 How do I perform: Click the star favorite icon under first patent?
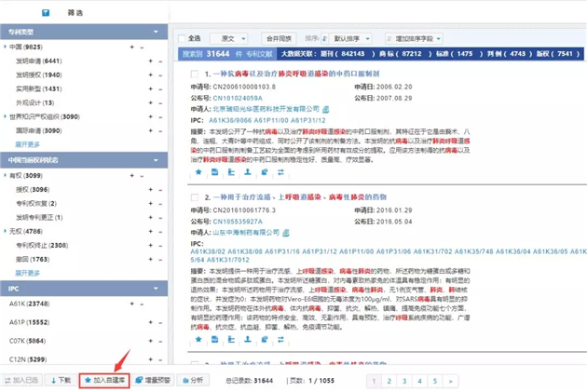[x=197, y=172]
